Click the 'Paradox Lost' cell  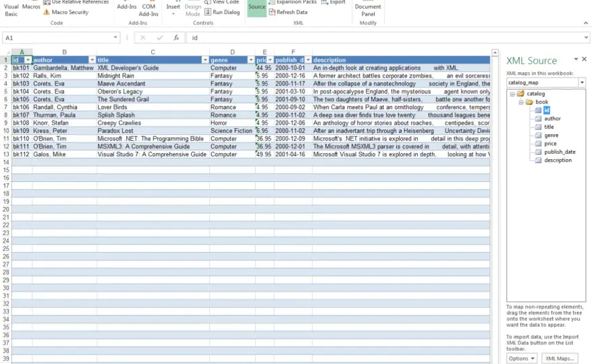pyautogui.click(x=153, y=131)
